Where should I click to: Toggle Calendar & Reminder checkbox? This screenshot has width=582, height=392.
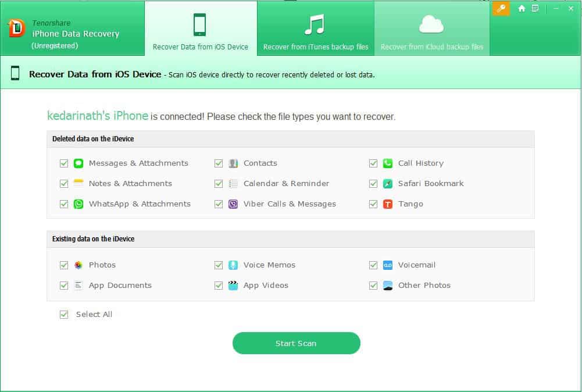point(219,184)
